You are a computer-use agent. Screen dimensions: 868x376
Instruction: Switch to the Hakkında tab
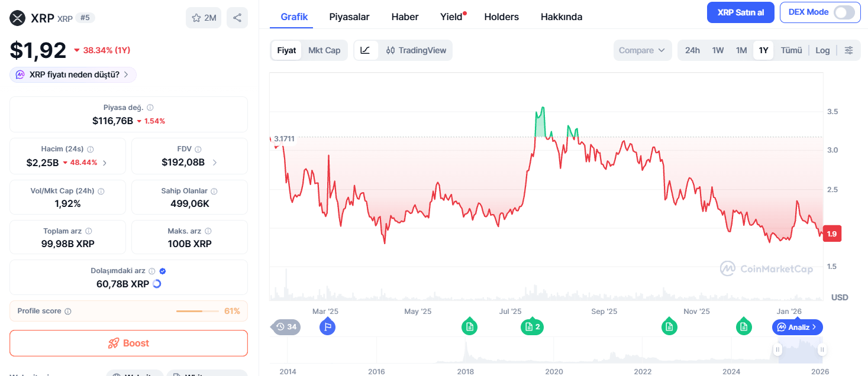tap(562, 17)
